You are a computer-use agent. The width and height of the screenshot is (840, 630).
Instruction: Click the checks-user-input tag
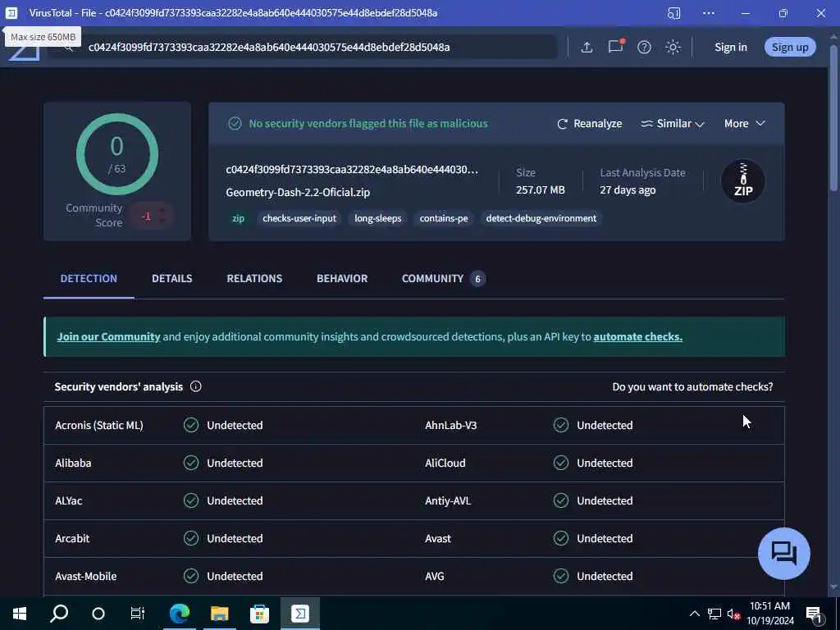(299, 218)
